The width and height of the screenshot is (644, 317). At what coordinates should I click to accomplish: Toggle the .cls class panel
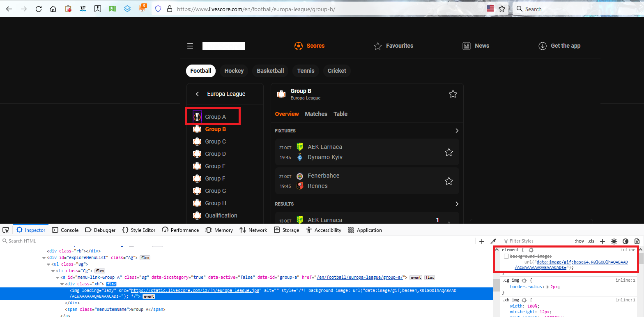pos(591,241)
